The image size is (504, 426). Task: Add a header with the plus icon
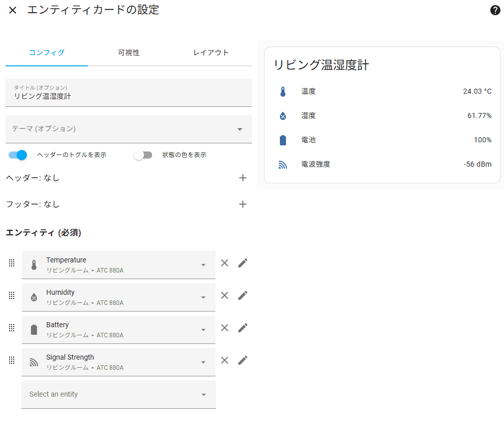point(243,178)
